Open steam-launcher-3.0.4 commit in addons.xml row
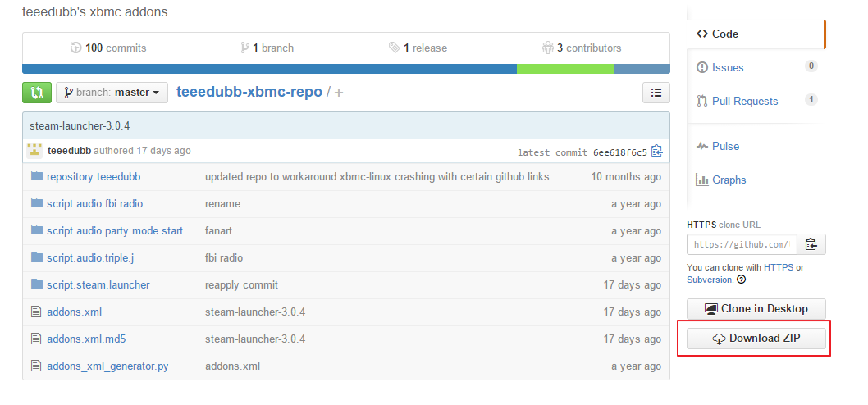 [255, 312]
